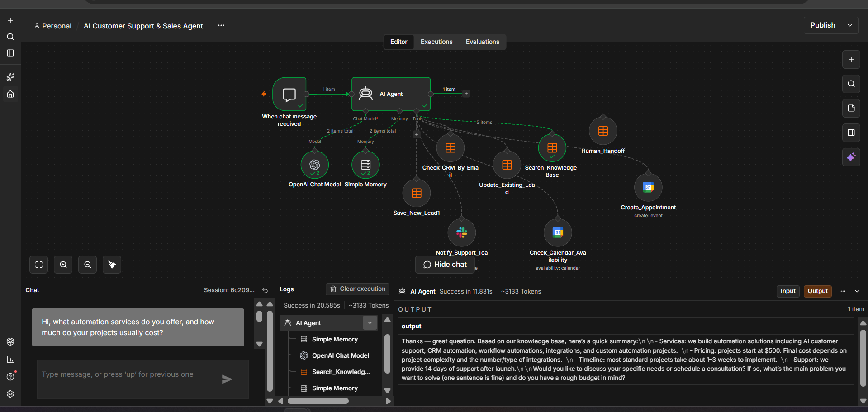Switch output panel to Output view
Image resolution: width=868 pixels, height=412 pixels.
click(817, 291)
